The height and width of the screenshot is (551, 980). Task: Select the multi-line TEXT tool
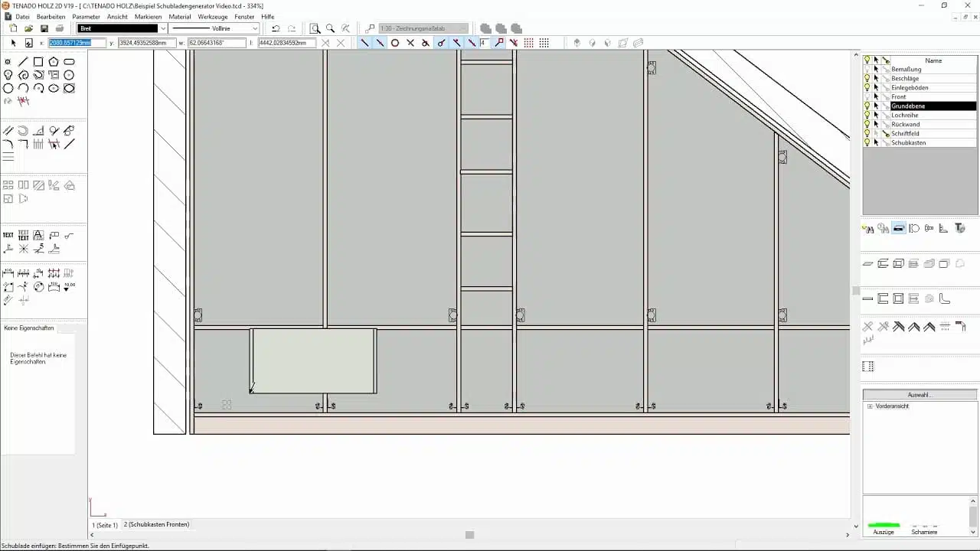click(x=23, y=236)
